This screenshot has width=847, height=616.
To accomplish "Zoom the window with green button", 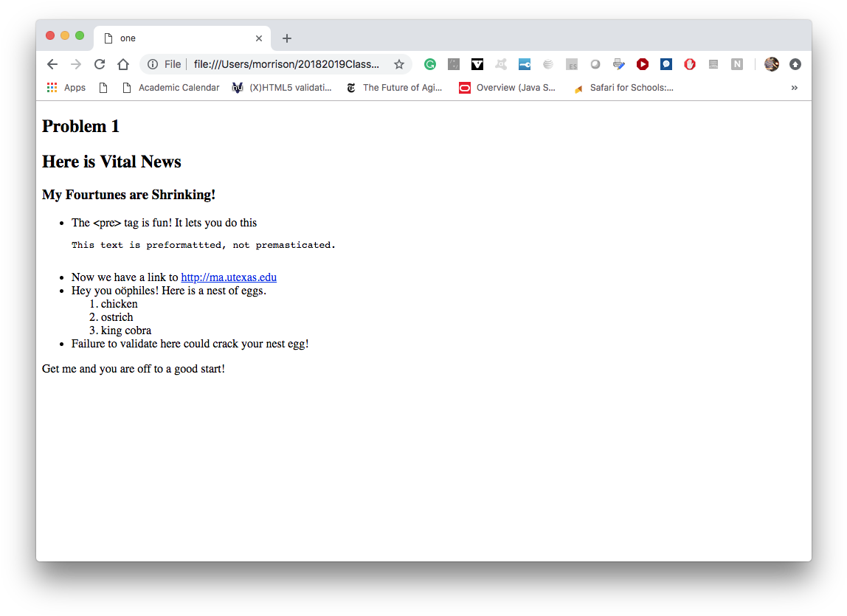I will coord(80,35).
